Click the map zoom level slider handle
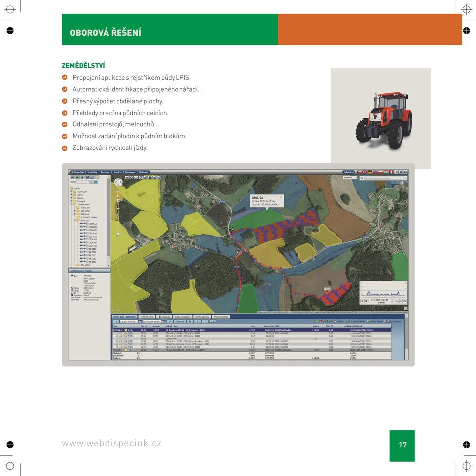This screenshot has width=476, height=476. click(119, 209)
